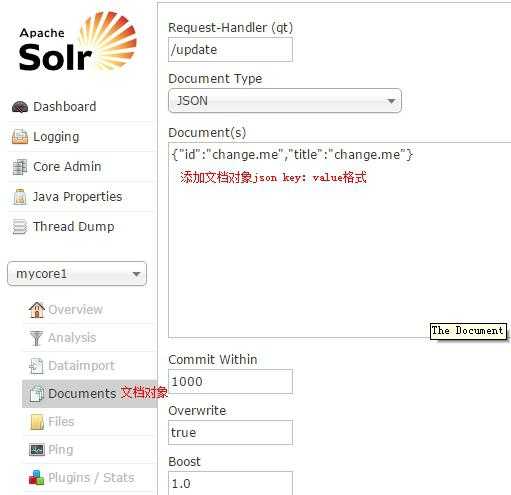
Task: Click the Document(s) label
Action: 207,133
